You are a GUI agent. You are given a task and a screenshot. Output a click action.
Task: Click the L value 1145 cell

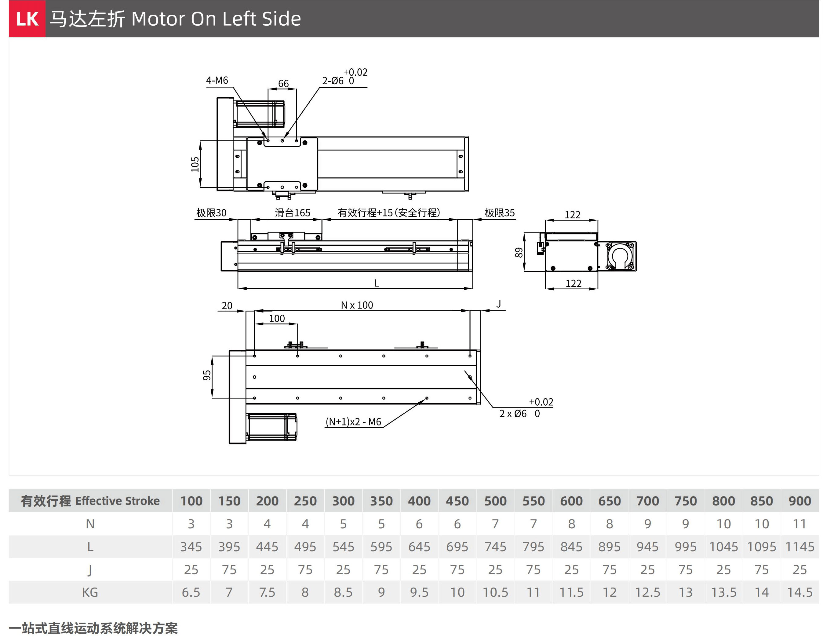coord(799,547)
